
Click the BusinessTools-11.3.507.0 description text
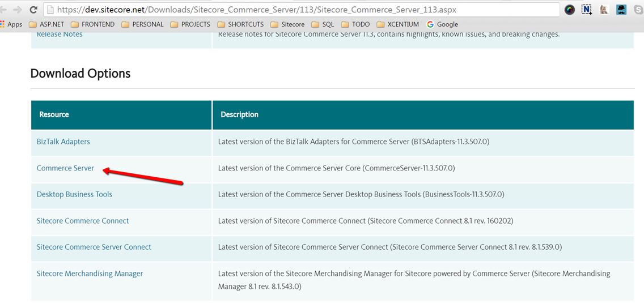(x=361, y=194)
